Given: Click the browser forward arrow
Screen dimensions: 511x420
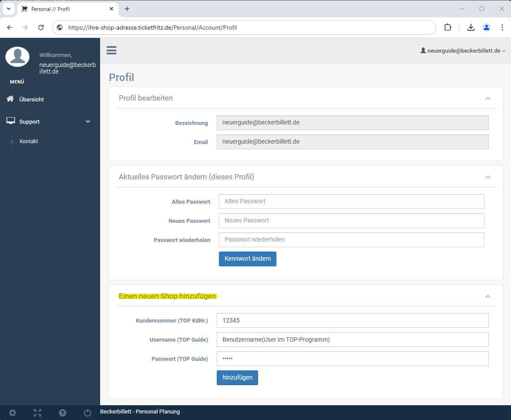Looking at the screenshot, I should (x=25, y=27).
